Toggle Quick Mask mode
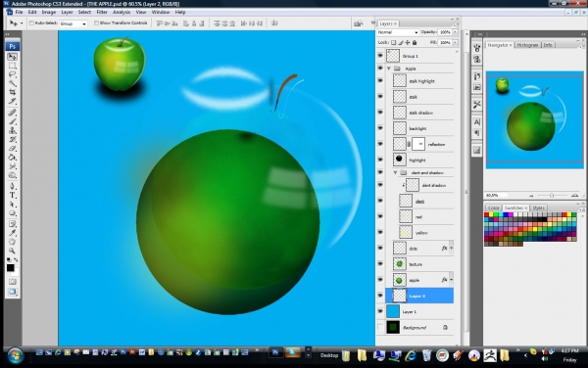This screenshot has width=588, height=368. pos(13,282)
